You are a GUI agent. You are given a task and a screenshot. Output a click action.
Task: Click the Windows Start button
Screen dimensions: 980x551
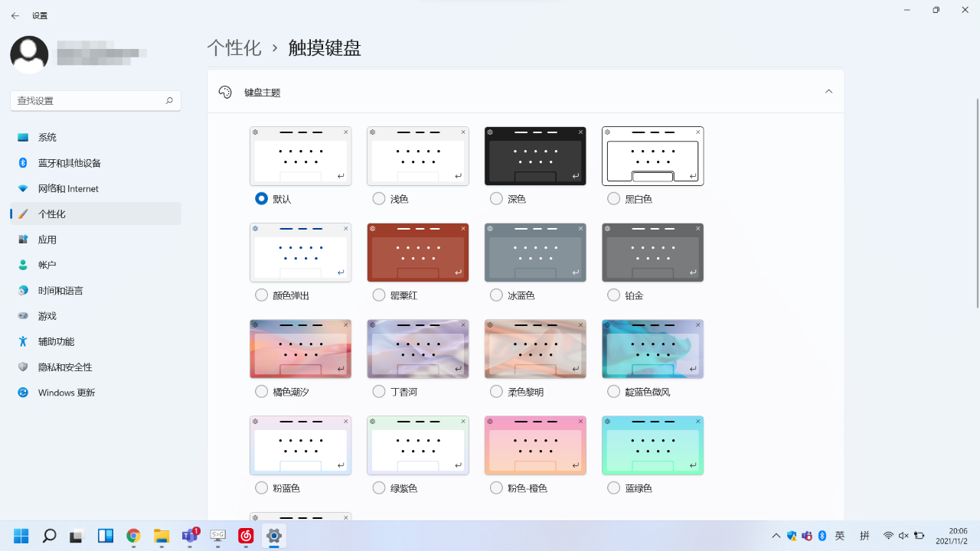click(21, 536)
